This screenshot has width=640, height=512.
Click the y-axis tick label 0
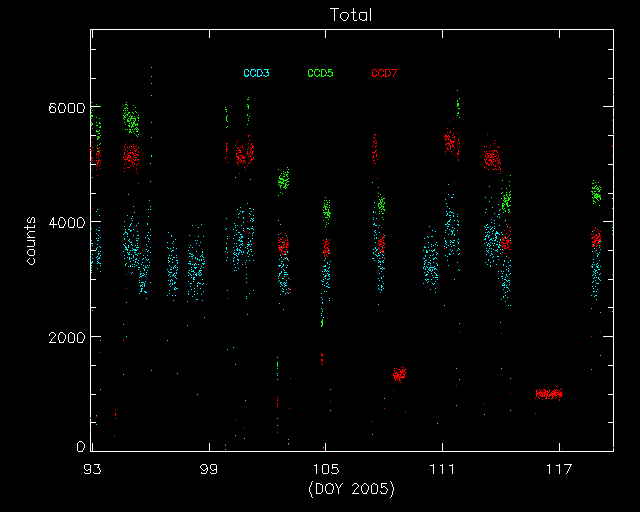pyautogui.click(x=82, y=447)
